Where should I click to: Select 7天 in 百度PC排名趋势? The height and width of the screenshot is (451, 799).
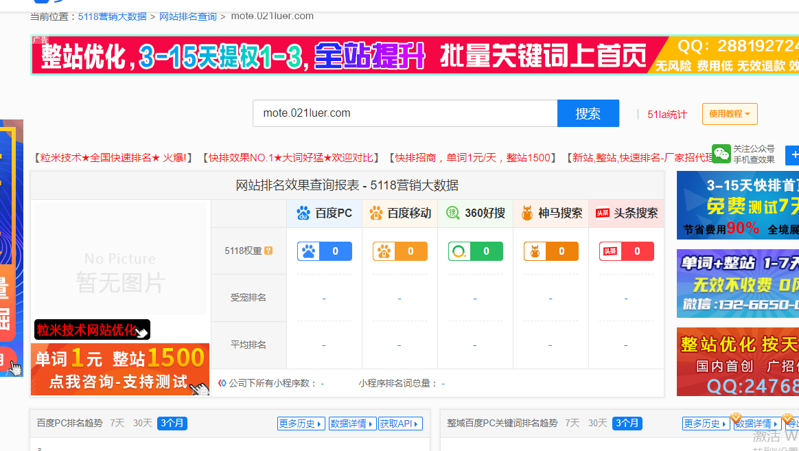tap(117, 423)
